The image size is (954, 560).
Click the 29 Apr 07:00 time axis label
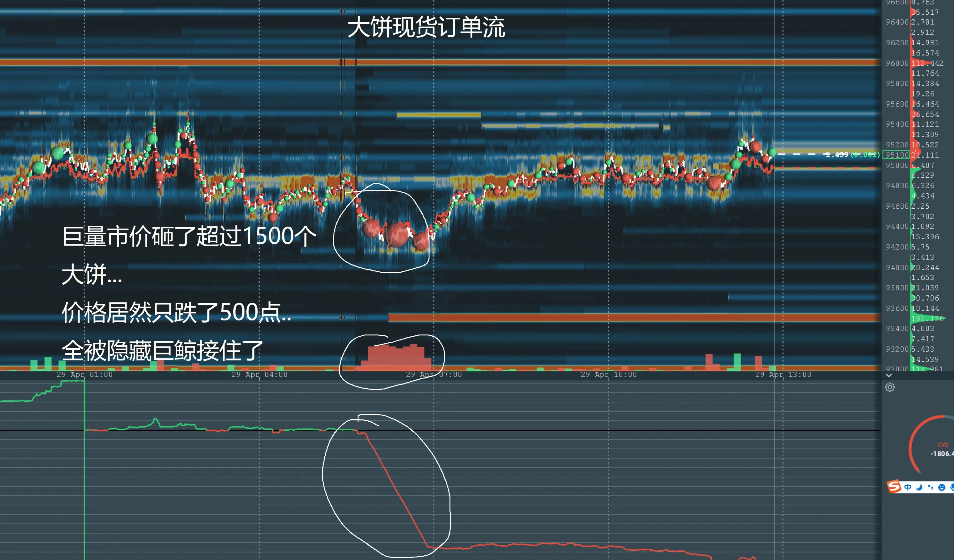(x=434, y=374)
